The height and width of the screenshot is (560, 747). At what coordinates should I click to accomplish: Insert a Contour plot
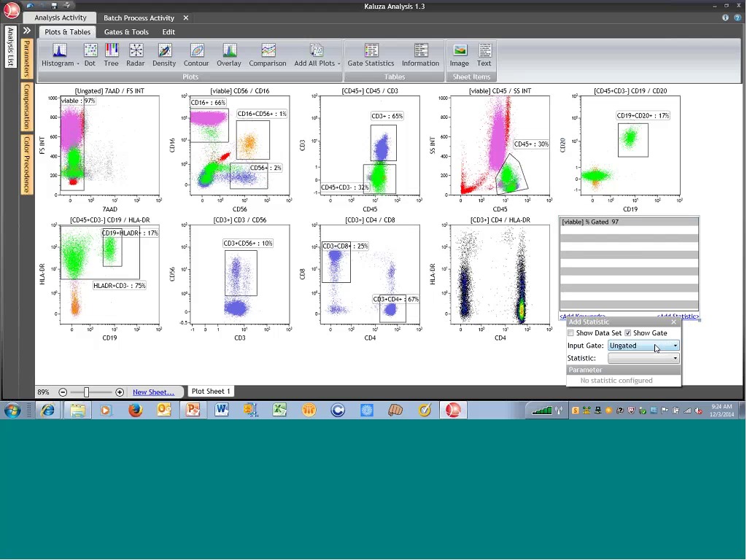(x=196, y=55)
